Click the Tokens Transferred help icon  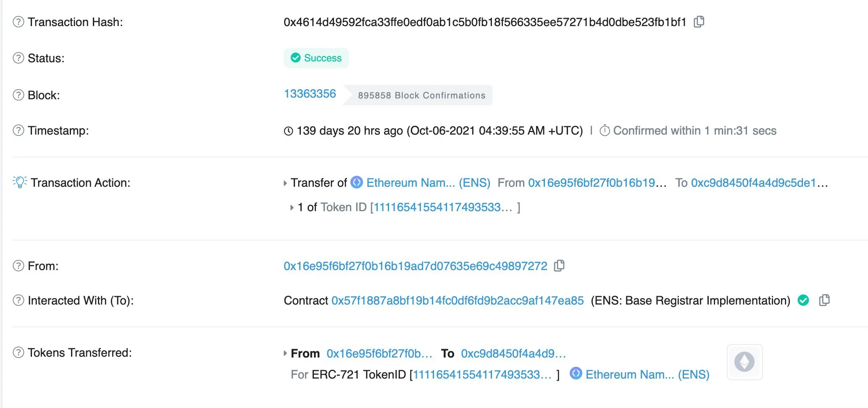18,352
